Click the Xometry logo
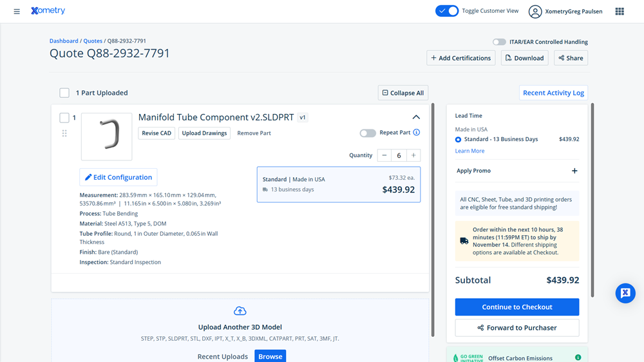The image size is (644, 362). click(48, 11)
